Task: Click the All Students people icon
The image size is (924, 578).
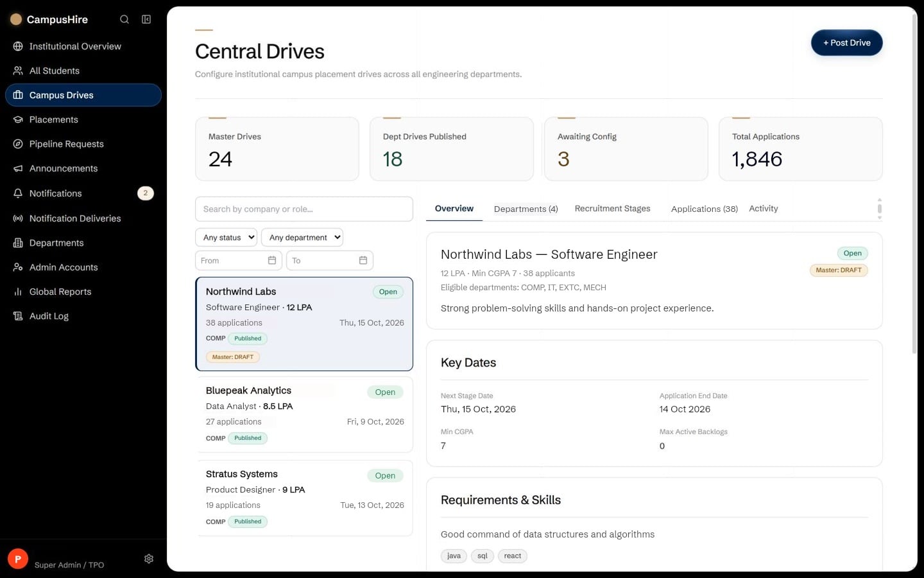Action: point(18,71)
